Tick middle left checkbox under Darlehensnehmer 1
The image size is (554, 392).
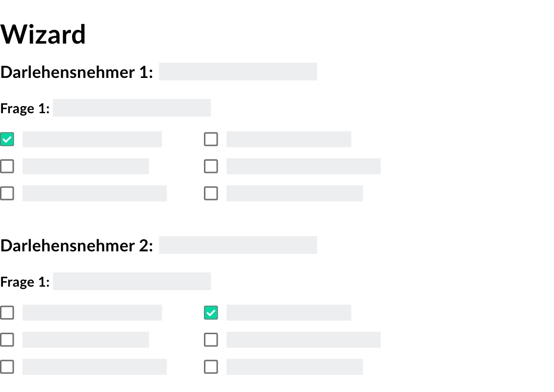point(7,166)
